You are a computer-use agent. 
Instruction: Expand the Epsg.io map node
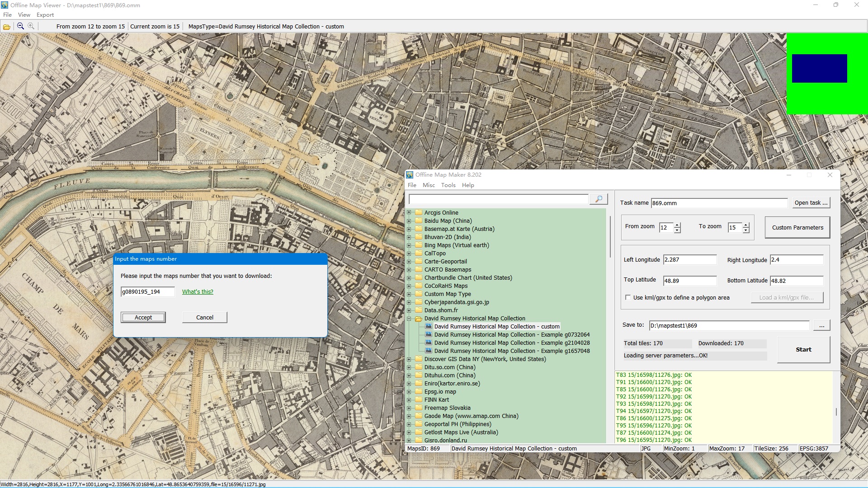tap(409, 391)
